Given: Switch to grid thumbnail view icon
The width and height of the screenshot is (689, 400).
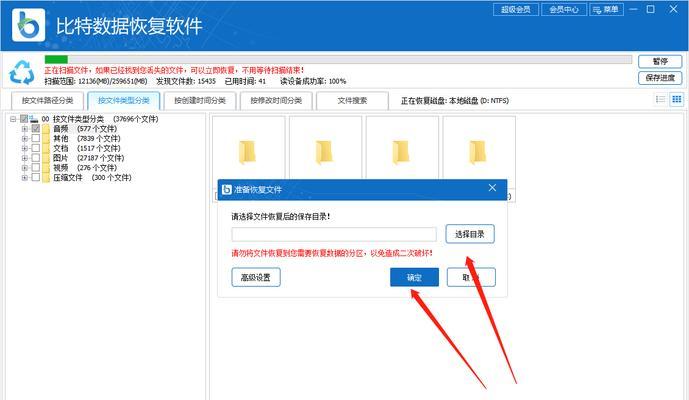Looking at the screenshot, I should pos(677,99).
